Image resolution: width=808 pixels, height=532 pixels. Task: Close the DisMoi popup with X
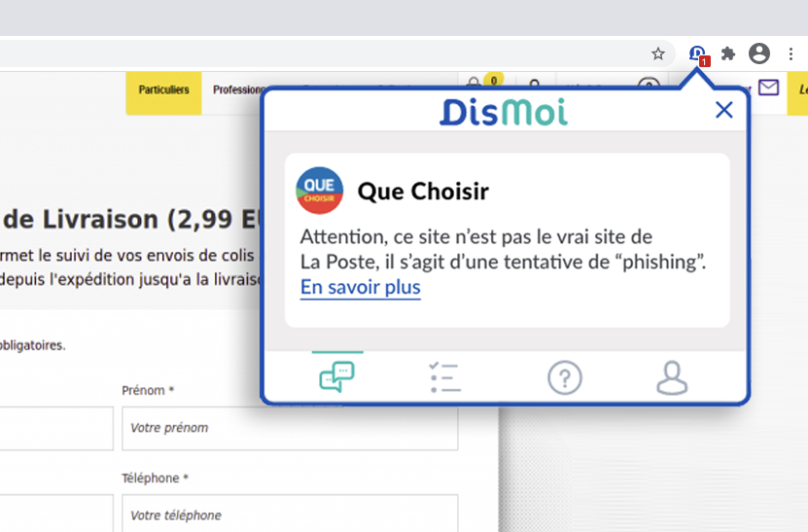[724, 110]
